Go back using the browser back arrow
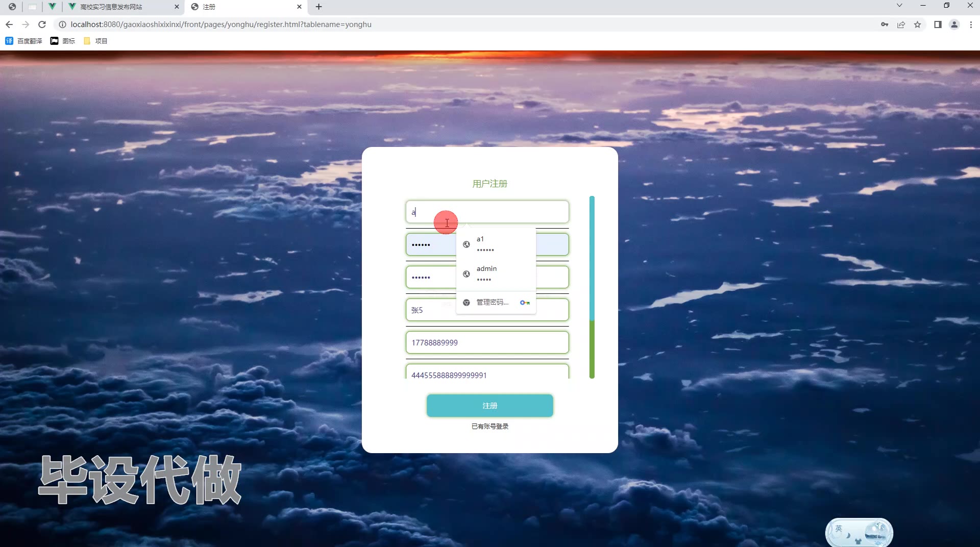 [x=9, y=24]
